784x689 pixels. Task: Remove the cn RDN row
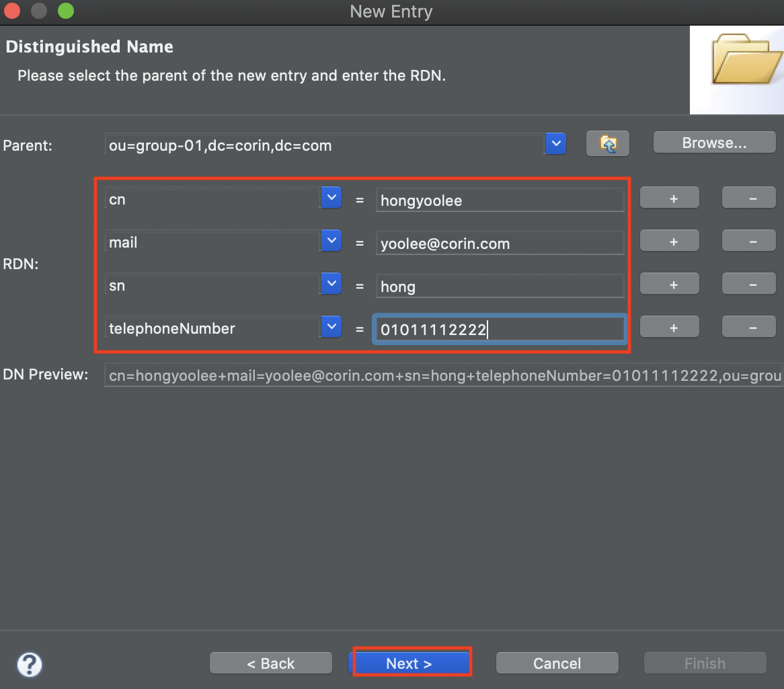coord(748,198)
